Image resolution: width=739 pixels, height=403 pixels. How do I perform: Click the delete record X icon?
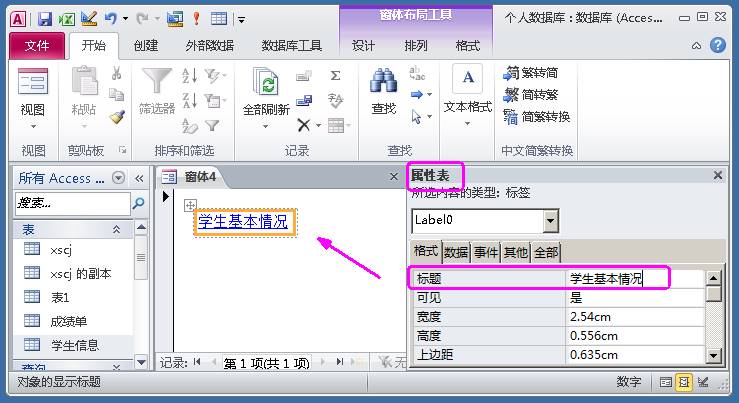(x=304, y=125)
